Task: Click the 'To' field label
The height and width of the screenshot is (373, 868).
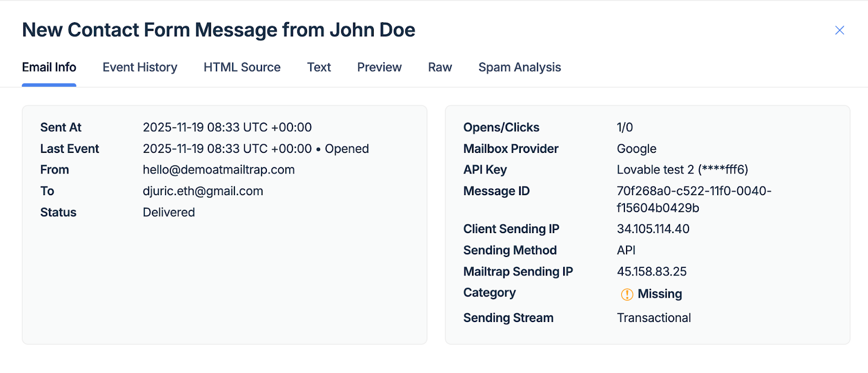Action: pos(47,191)
